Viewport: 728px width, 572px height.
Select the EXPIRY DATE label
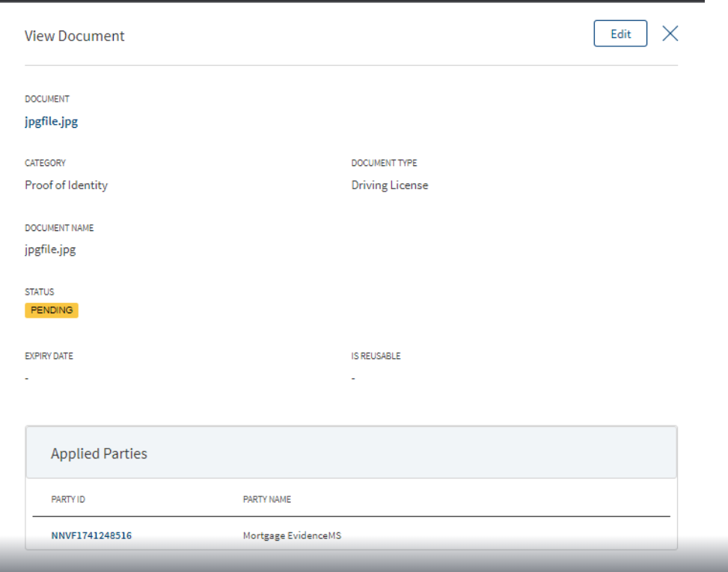point(49,356)
